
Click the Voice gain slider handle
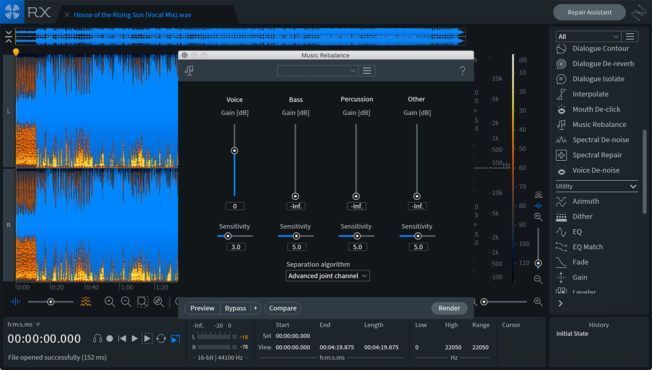(235, 150)
